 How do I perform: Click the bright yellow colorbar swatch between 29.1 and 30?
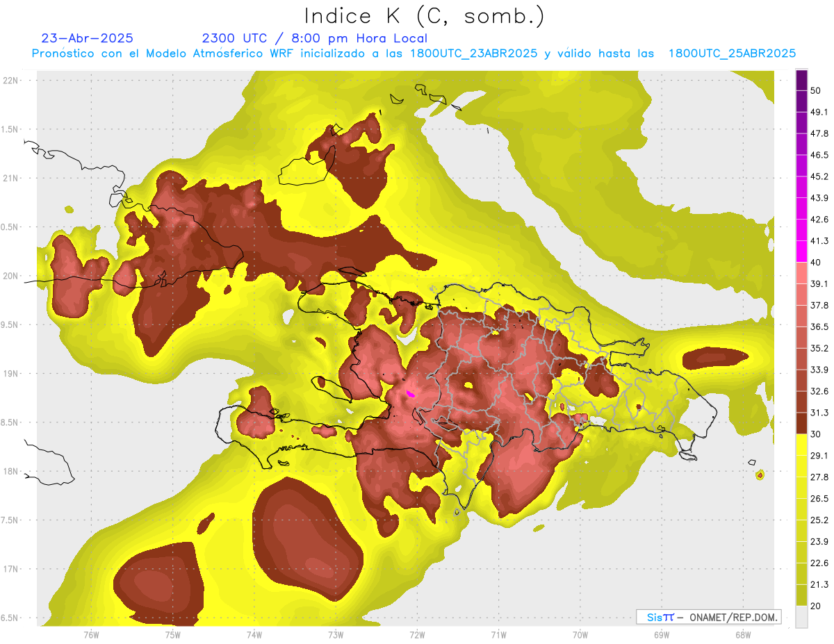(801, 445)
